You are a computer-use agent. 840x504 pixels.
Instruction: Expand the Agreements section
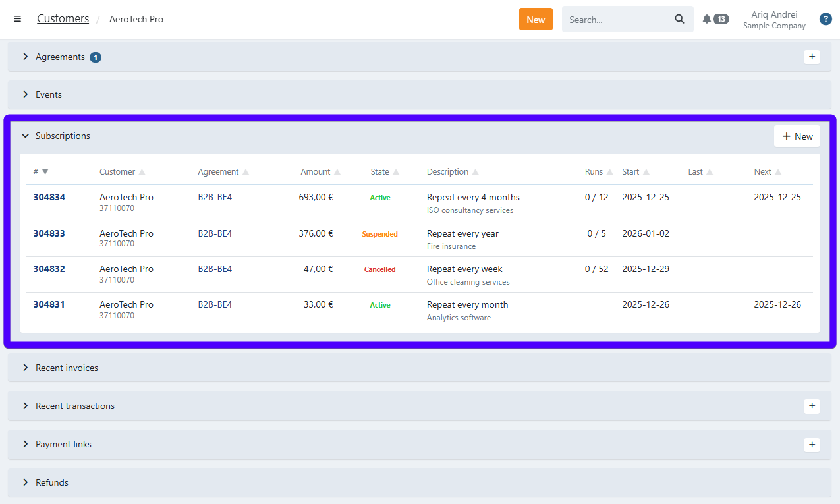click(x=60, y=57)
